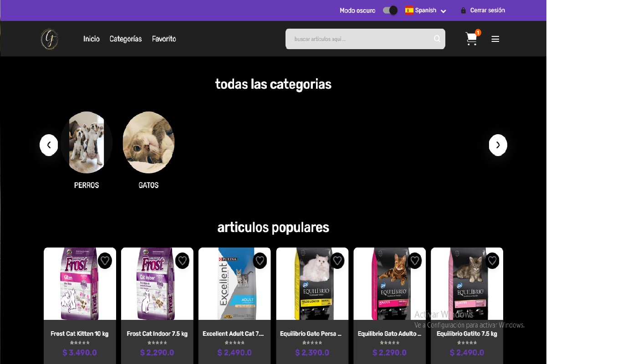The width and height of the screenshot is (622, 364).
Task: Open Categorías menu item
Action: (x=126, y=39)
